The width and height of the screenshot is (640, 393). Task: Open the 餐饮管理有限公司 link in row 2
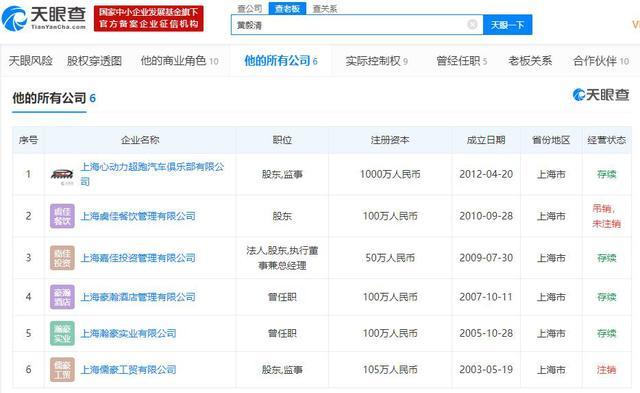(138, 216)
